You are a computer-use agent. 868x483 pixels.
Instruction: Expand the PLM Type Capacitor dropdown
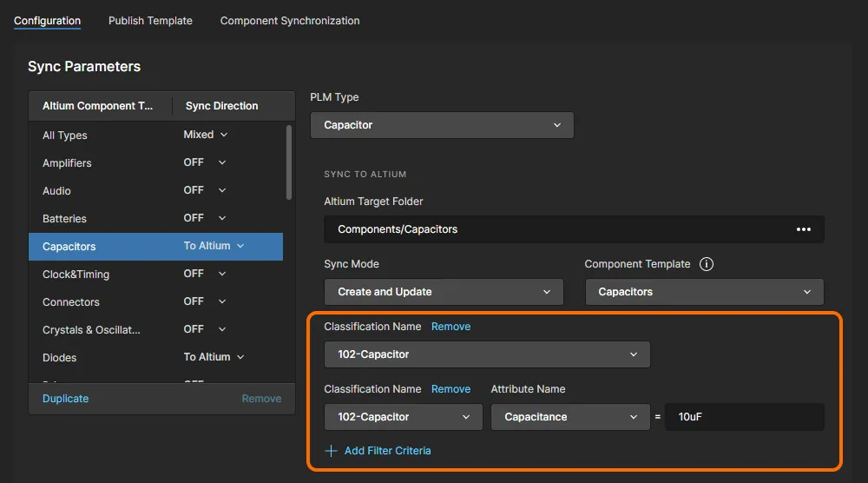click(442, 125)
